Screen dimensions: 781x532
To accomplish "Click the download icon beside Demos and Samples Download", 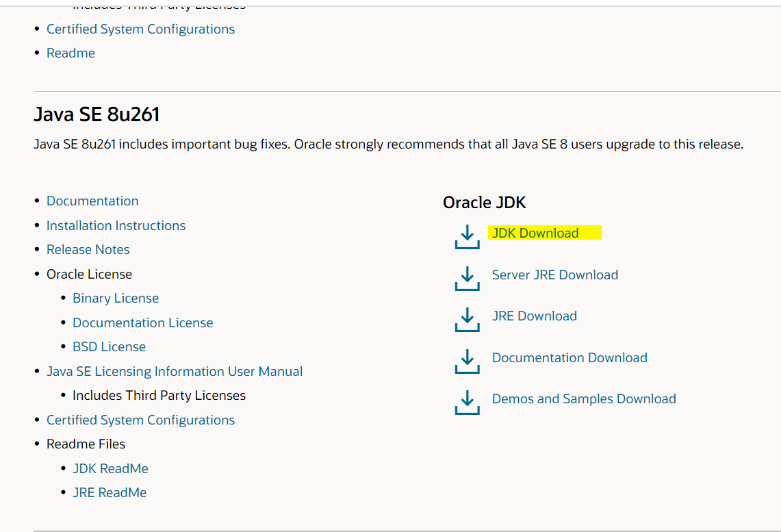I will [x=468, y=403].
